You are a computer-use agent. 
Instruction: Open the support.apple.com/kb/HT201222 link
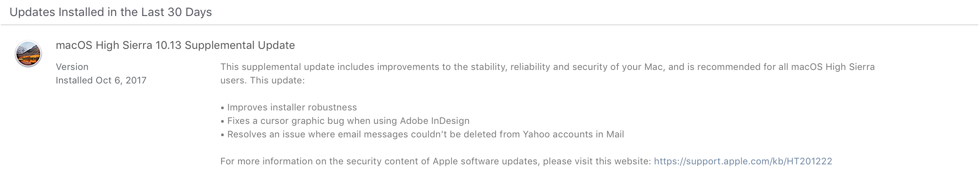(x=743, y=161)
